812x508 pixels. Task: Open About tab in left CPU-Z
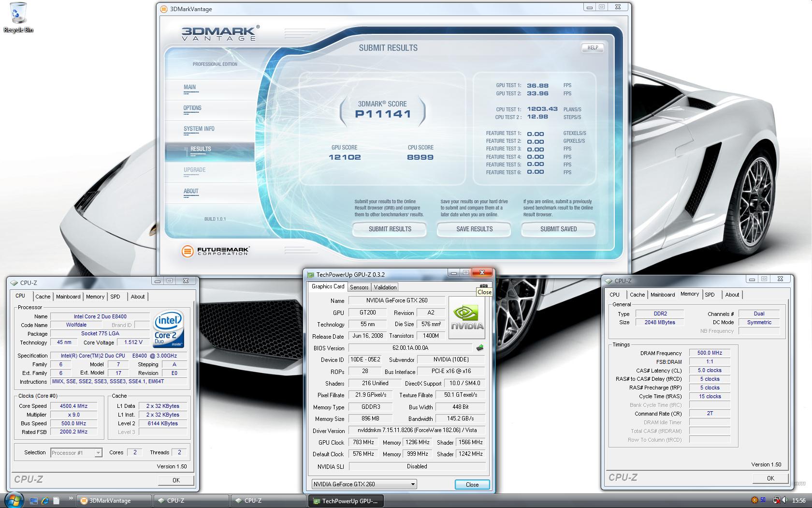click(x=138, y=297)
